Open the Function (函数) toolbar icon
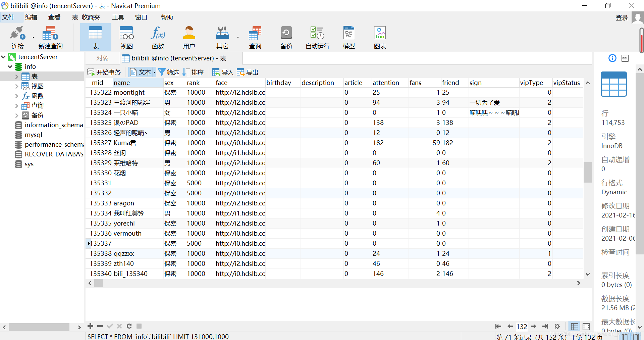Screen dimensions: 644x340 158,37
